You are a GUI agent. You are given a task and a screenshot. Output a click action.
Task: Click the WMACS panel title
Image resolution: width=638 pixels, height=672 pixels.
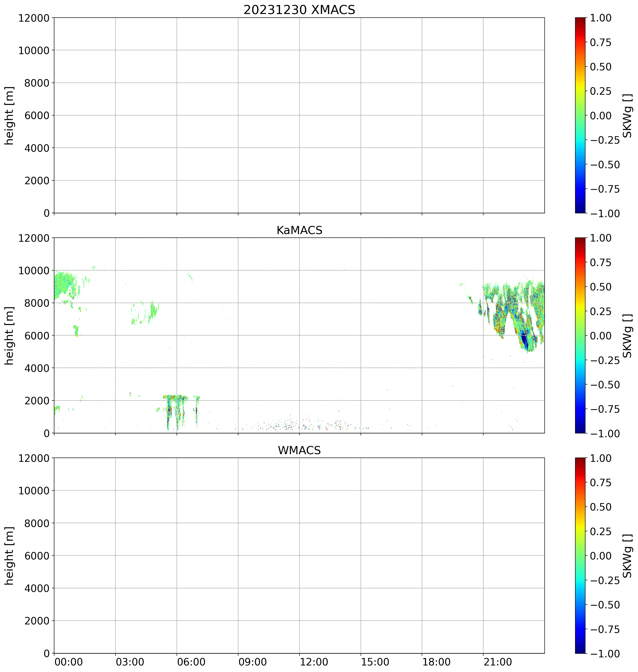pyautogui.click(x=299, y=450)
